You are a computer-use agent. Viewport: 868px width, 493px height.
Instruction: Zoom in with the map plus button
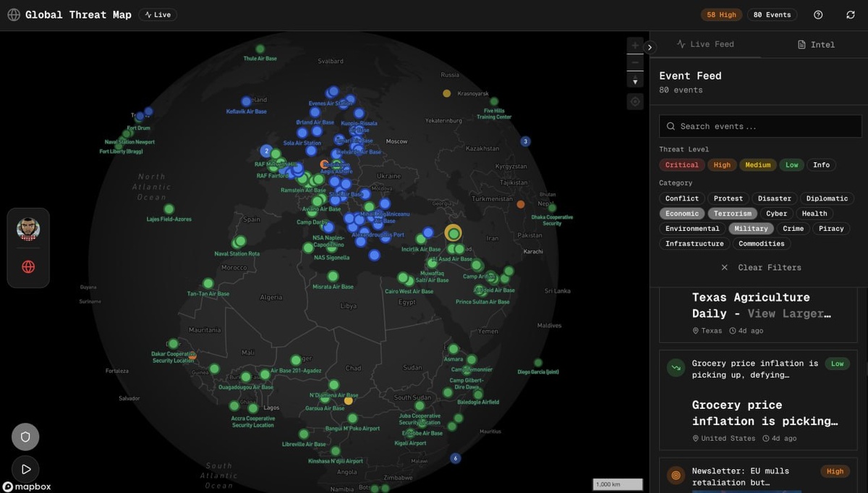click(x=635, y=45)
